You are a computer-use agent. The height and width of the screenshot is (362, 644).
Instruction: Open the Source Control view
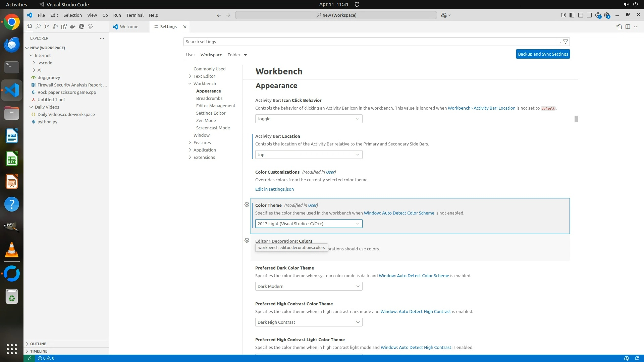pyautogui.click(x=47, y=26)
